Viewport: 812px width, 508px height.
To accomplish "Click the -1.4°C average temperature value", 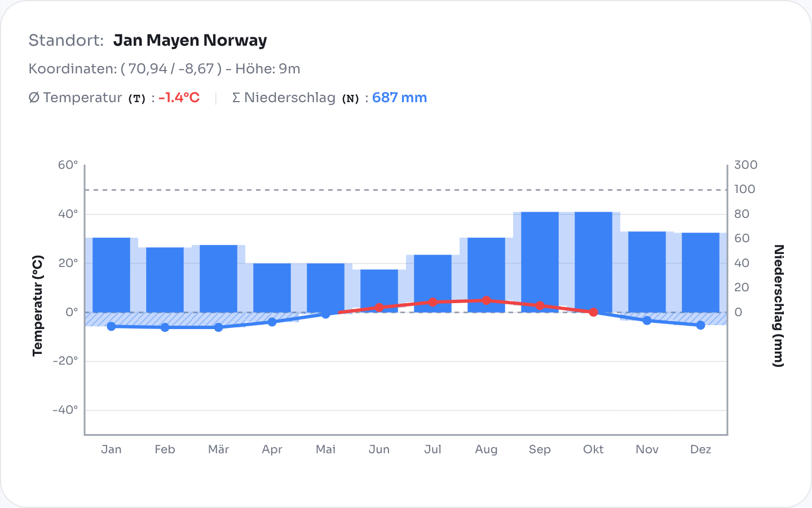I will [179, 98].
